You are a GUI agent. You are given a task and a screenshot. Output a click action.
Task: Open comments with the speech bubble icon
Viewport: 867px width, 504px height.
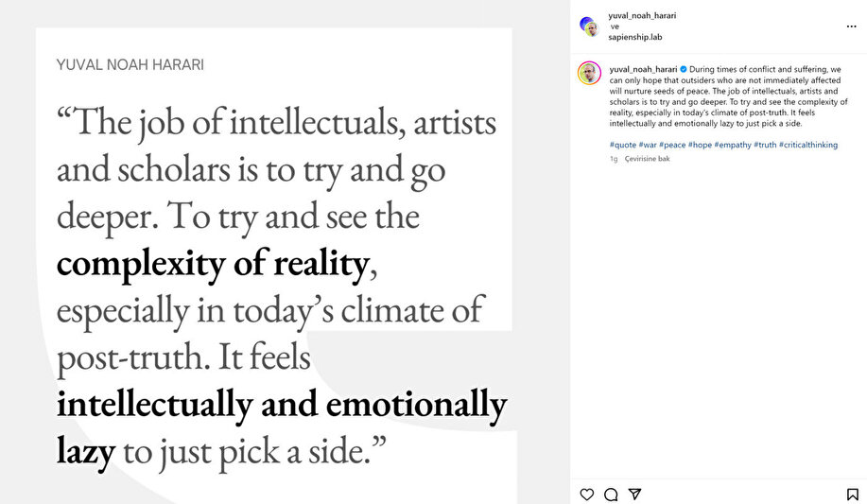(x=611, y=495)
